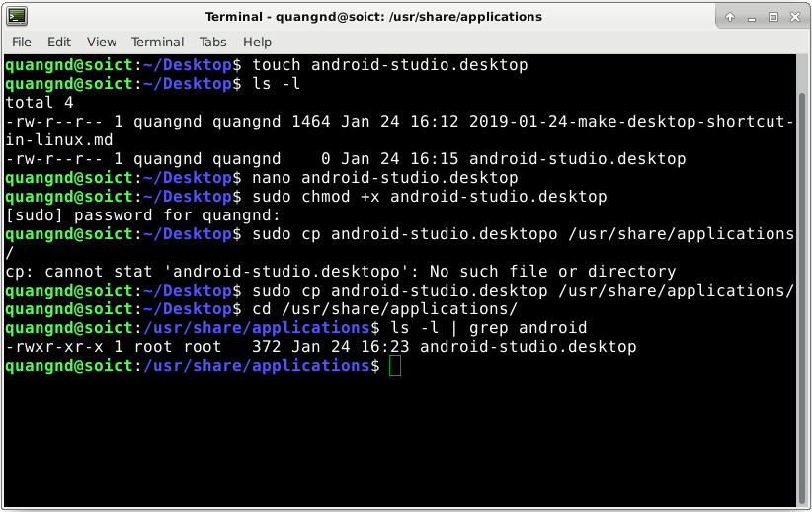
Task: Click the window title 'Terminal - quangnd@soict'
Action: click(x=373, y=17)
